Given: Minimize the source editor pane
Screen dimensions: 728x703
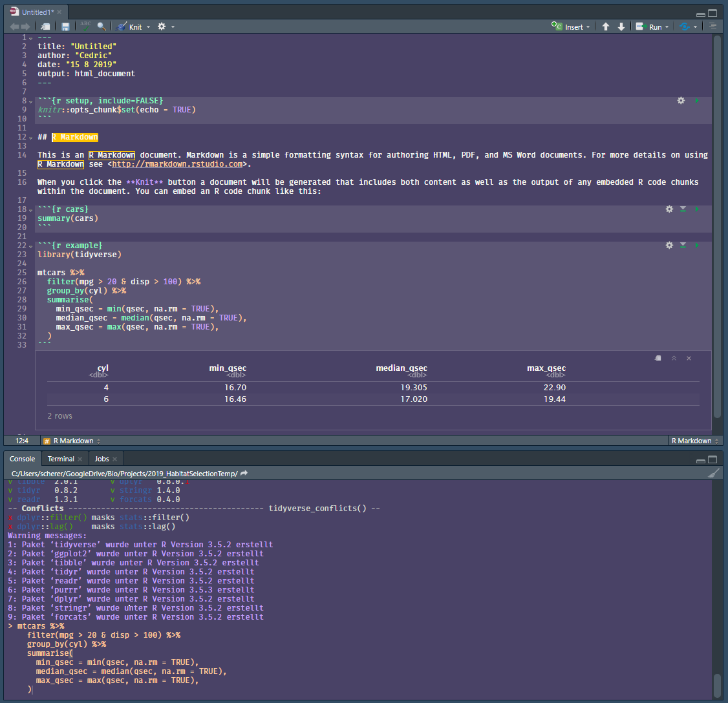Looking at the screenshot, I should point(701,14).
